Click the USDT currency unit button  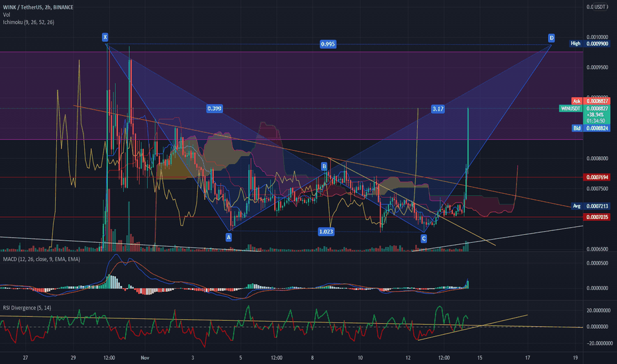[600, 7]
